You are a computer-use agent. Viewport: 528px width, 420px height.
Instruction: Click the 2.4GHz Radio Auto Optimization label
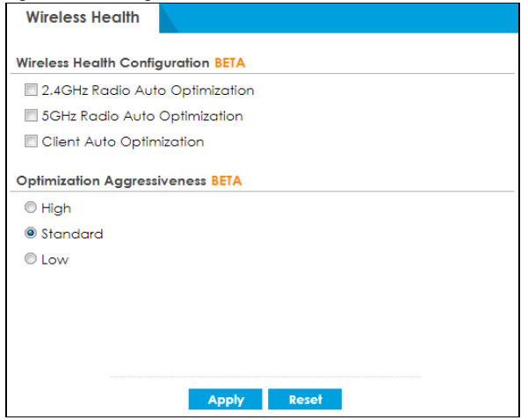pos(148,91)
